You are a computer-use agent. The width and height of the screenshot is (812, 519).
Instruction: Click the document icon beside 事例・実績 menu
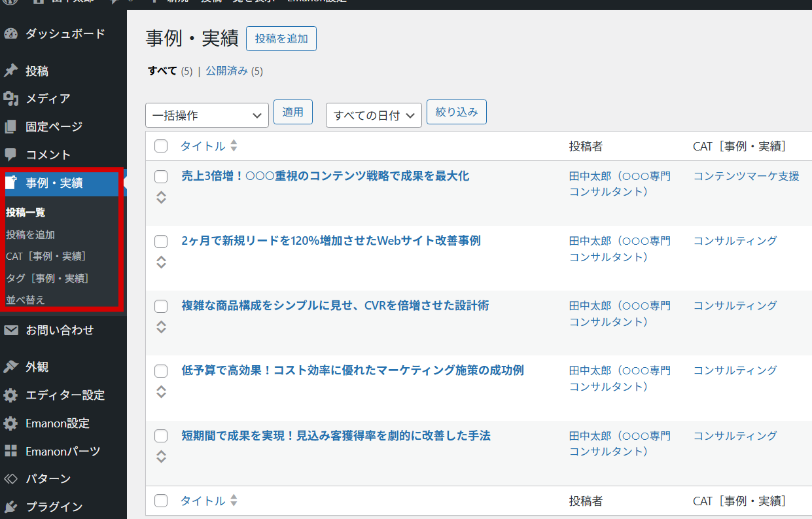(10, 183)
